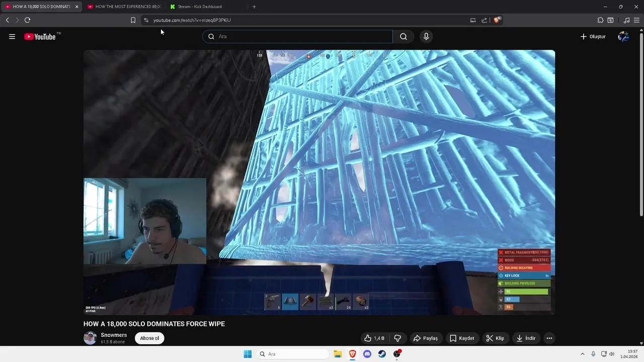The width and height of the screenshot is (644, 362).
Task: Open the account avatar menu
Action: click(623, 36)
